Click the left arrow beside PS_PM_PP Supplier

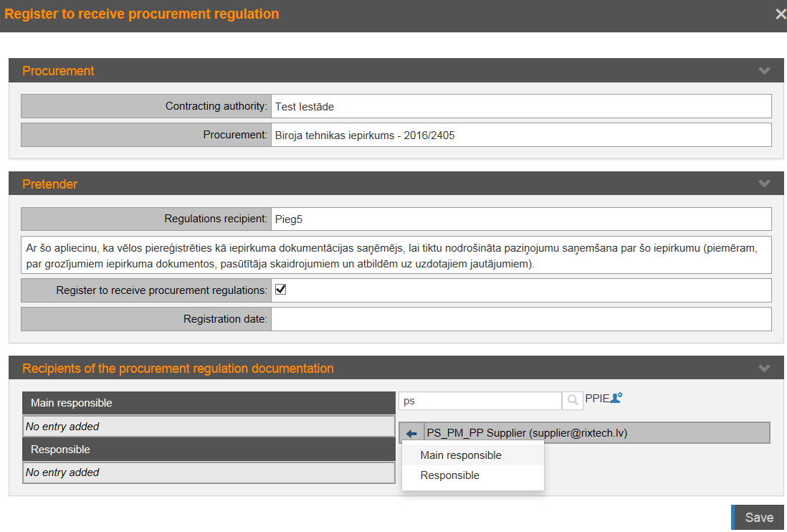pos(411,433)
